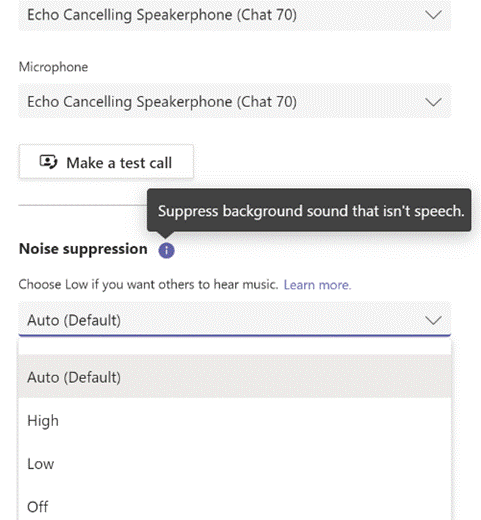Click the test call icon on the button
The height and width of the screenshot is (520, 481).
tap(49, 162)
